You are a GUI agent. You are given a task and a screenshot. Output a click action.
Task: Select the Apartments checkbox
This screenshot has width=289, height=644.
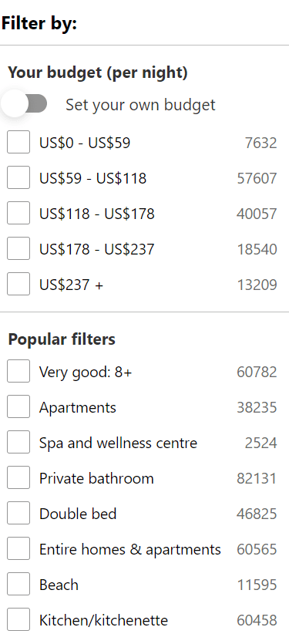(18, 406)
